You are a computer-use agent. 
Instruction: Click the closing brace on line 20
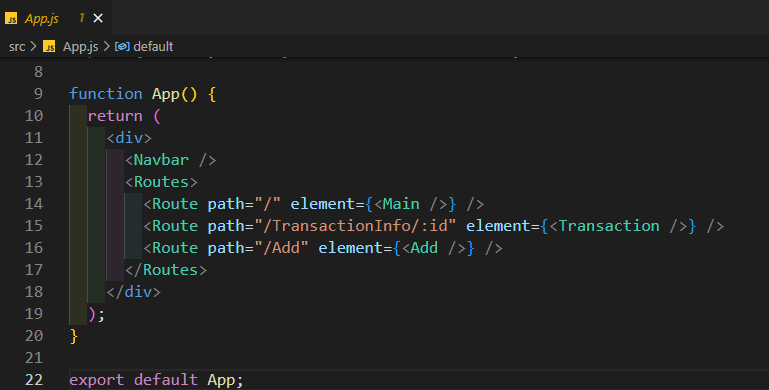click(74, 336)
